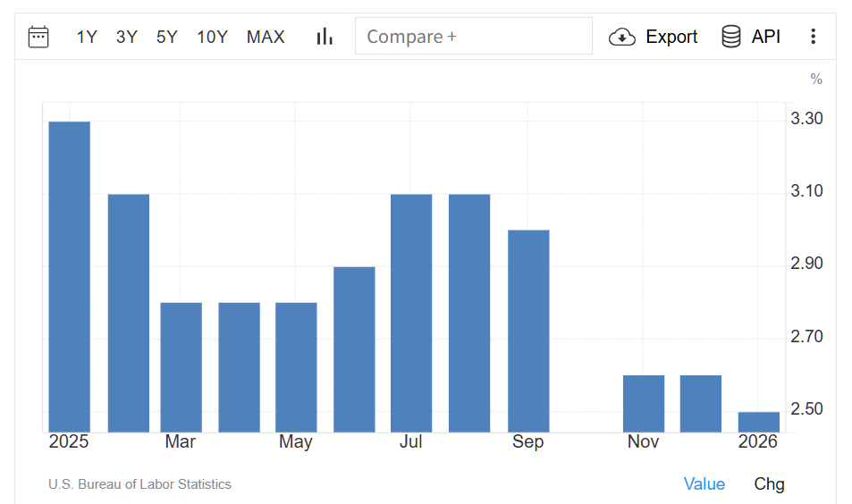Toggle the Value display mode
Screen dimensions: 852x504
click(704, 483)
